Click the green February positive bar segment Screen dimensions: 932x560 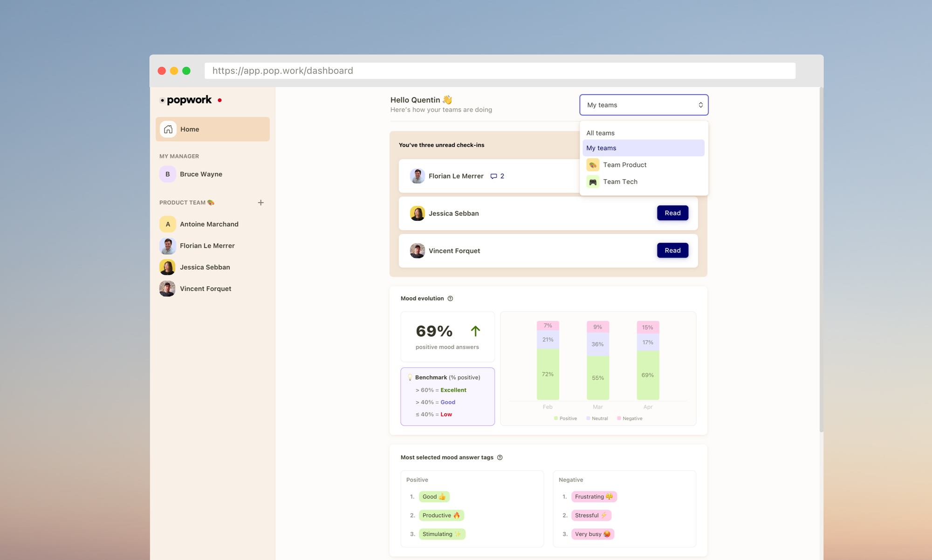tap(548, 374)
